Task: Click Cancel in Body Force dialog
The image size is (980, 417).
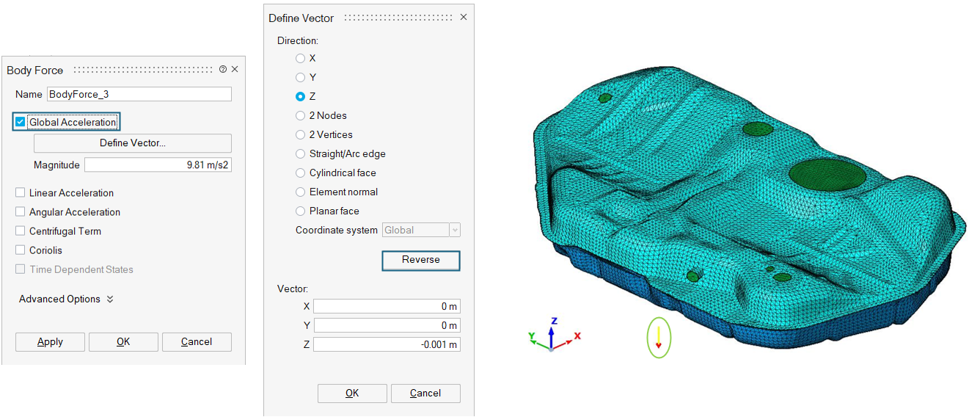Action: (x=197, y=342)
